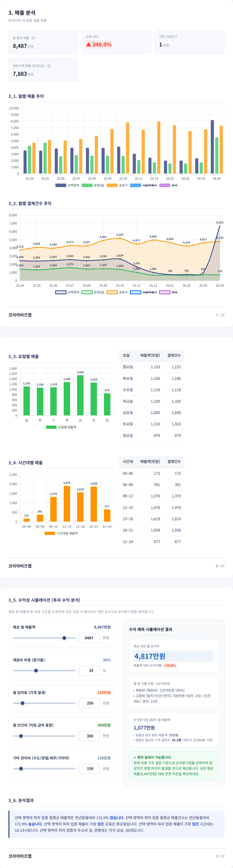Click the 기타 관리비 slider handle
The width and height of the screenshot is (233, 868).
pyautogui.click(x=21, y=769)
